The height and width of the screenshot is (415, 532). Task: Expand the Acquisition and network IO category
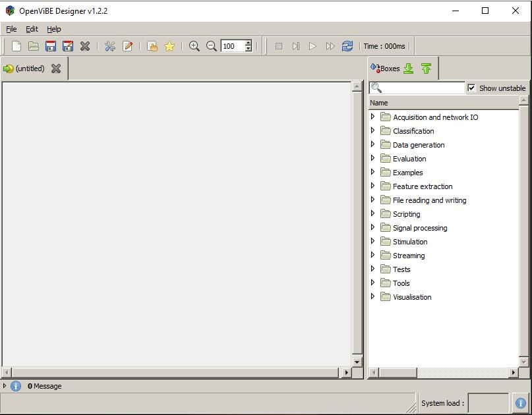372,117
